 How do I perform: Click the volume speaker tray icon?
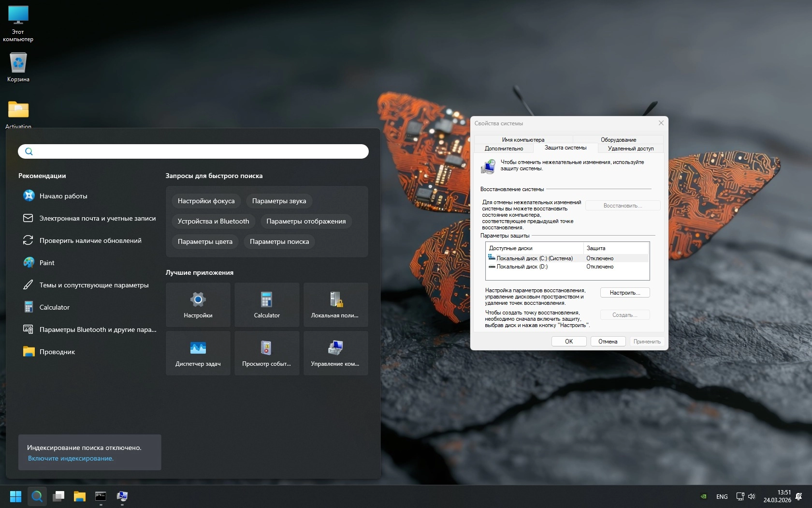pos(752,496)
